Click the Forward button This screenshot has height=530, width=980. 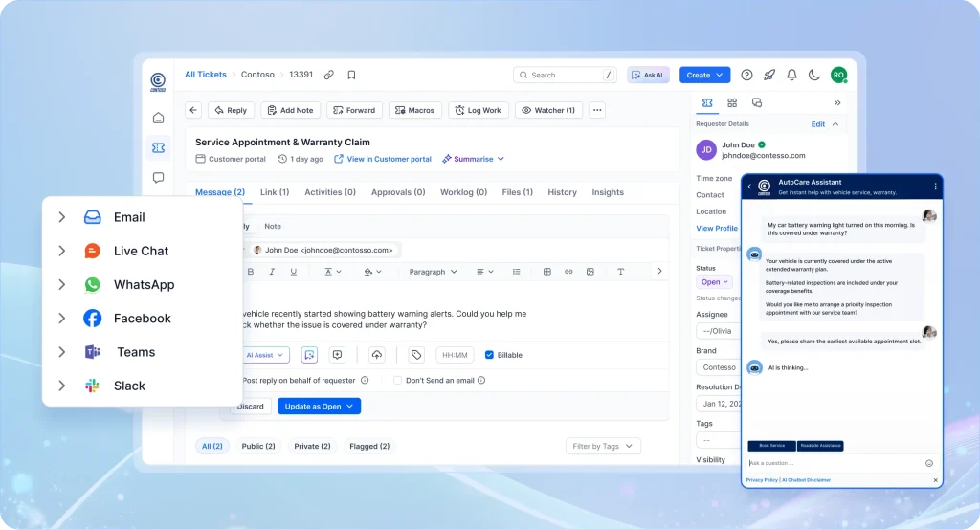354,110
